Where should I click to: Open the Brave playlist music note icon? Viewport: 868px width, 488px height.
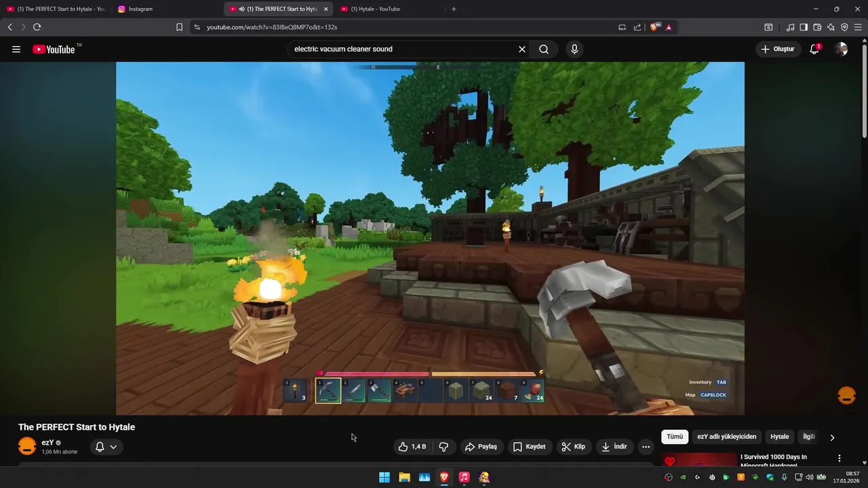pos(790,27)
